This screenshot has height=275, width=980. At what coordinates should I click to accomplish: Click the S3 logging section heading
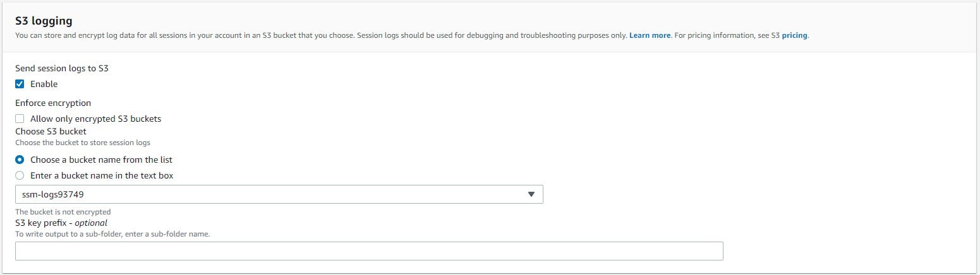pyautogui.click(x=44, y=21)
